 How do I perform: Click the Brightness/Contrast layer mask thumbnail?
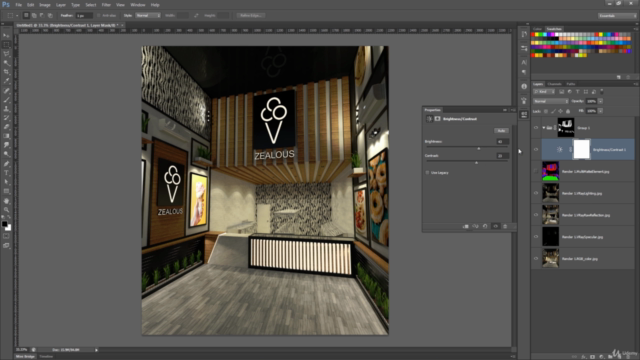point(582,149)
